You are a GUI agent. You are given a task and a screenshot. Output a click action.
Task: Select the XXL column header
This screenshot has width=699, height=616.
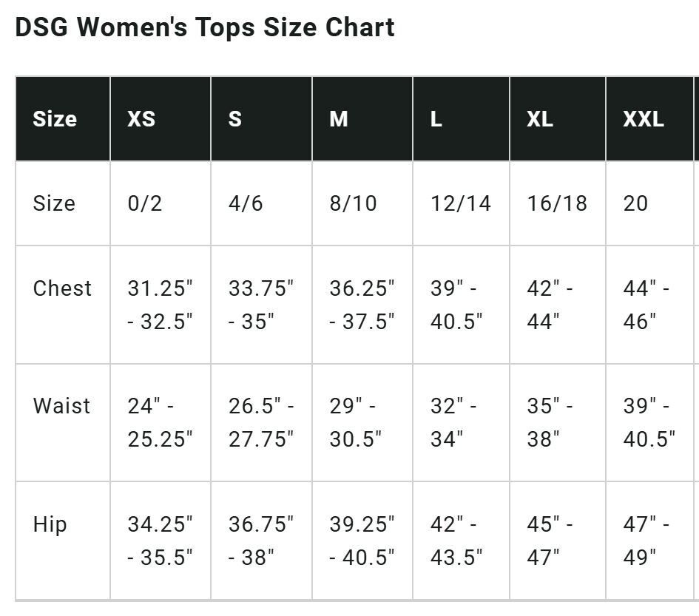(650, 118)
